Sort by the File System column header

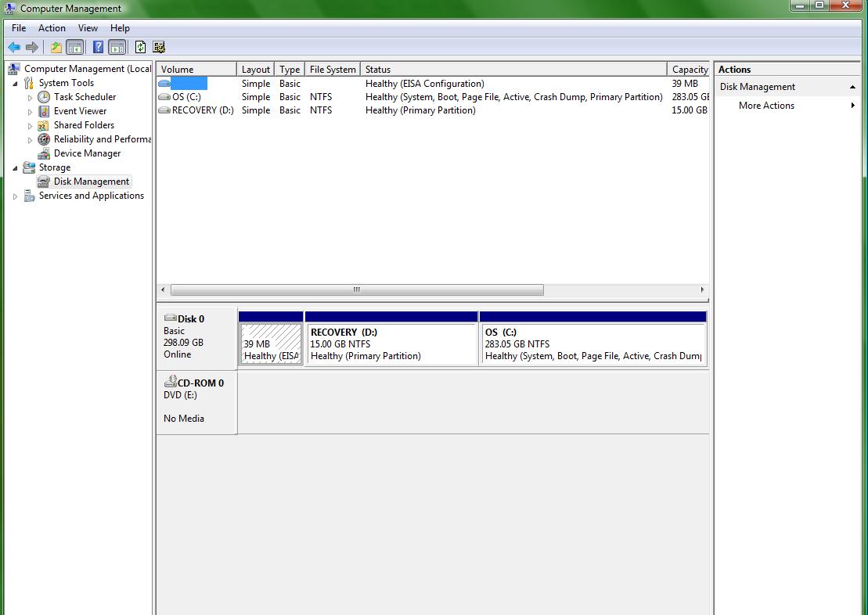point(333,69)
